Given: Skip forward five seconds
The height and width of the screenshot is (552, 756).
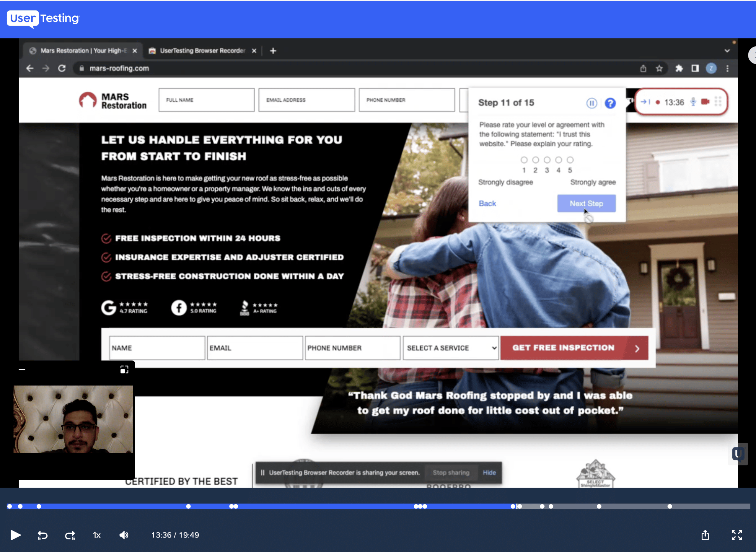Looking at the screenshot, I should point(70,535).
